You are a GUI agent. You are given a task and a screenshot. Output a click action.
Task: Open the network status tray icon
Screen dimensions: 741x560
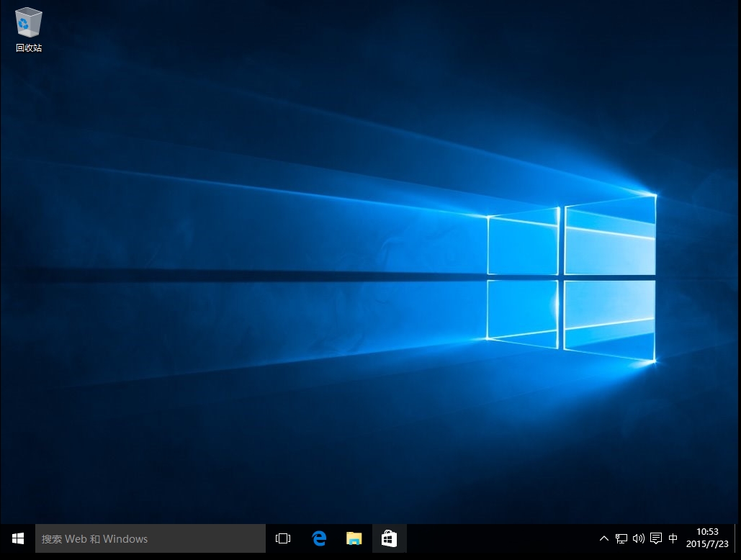[621, 538]
